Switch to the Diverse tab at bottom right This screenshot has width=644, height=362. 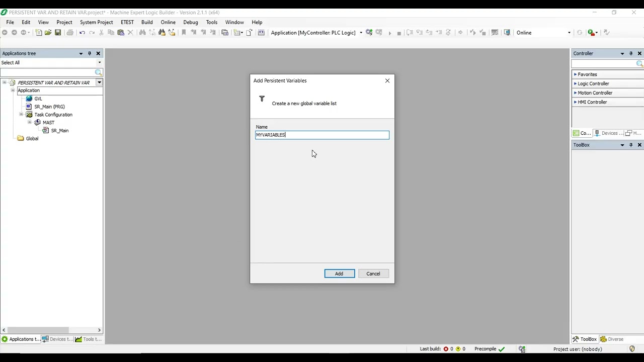[x=612, y=339]
